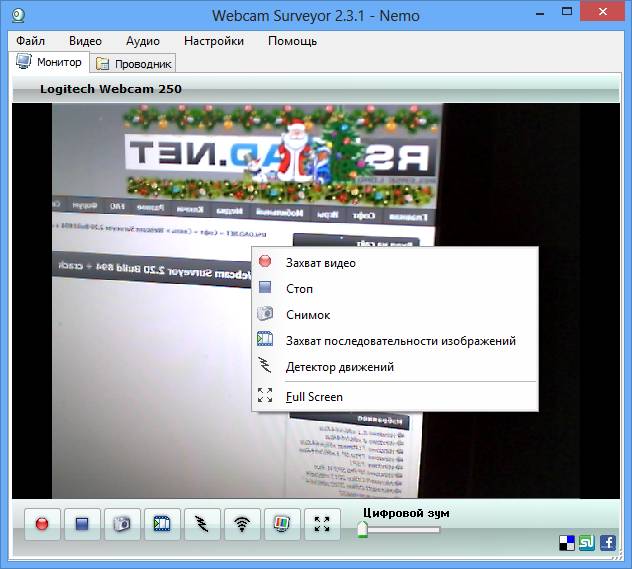Click the Delicious share icon
Viewport: 632px width, 569px height.
pyautogui.click(x=567, y=543)
